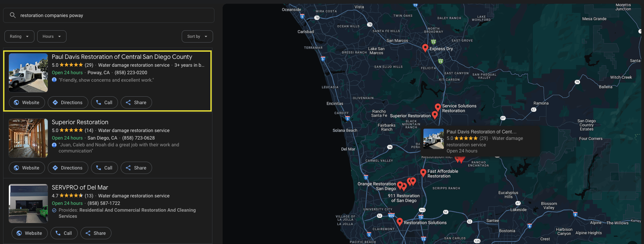644x244 pixels.
Task: Open the Sort by dropdown
Action: point(197,36)
